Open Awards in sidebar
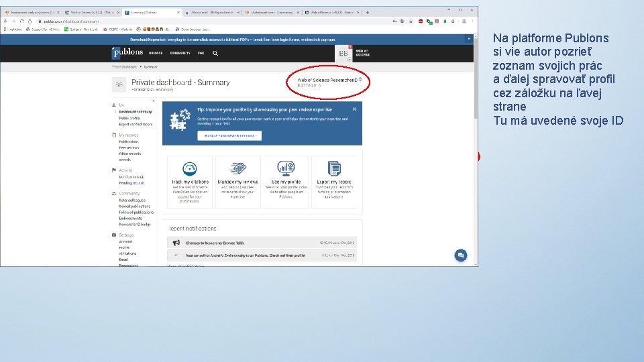This screenshot has height=362, width=644. 125,160
